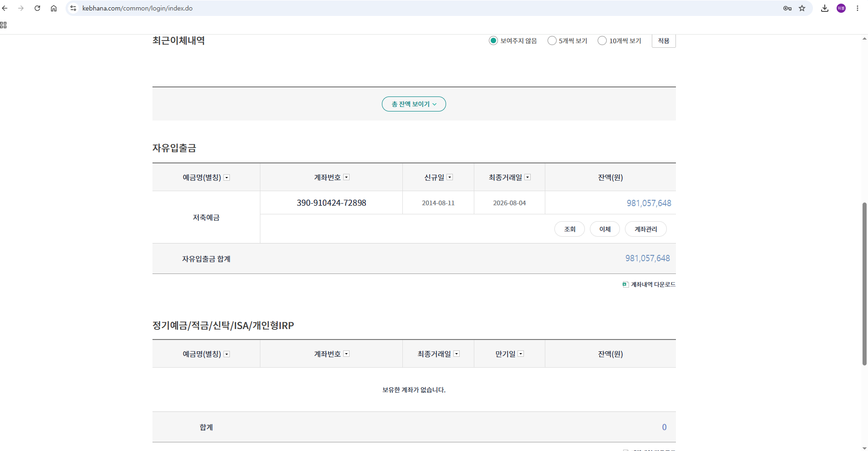Select 10개씩 보기 radio option
The width and height of the screenshot is (868, 451).
[x=602, y=41]
